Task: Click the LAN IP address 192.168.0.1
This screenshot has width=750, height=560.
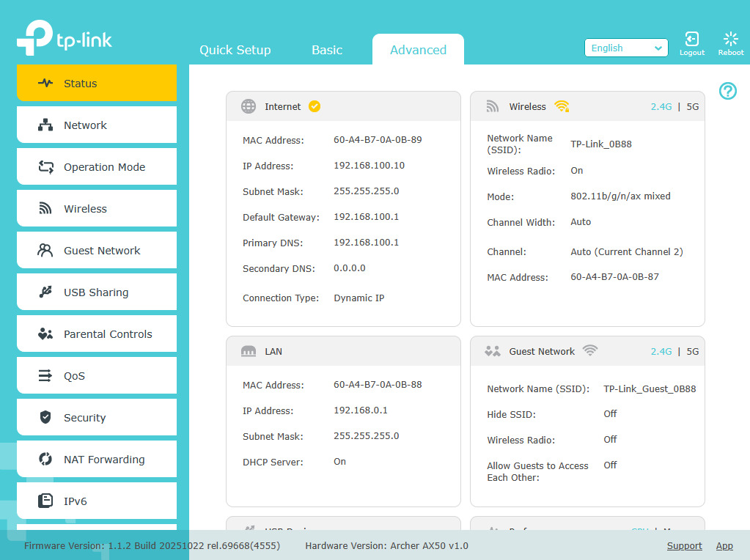Action: pyautogui.click(x=360, y=410)
